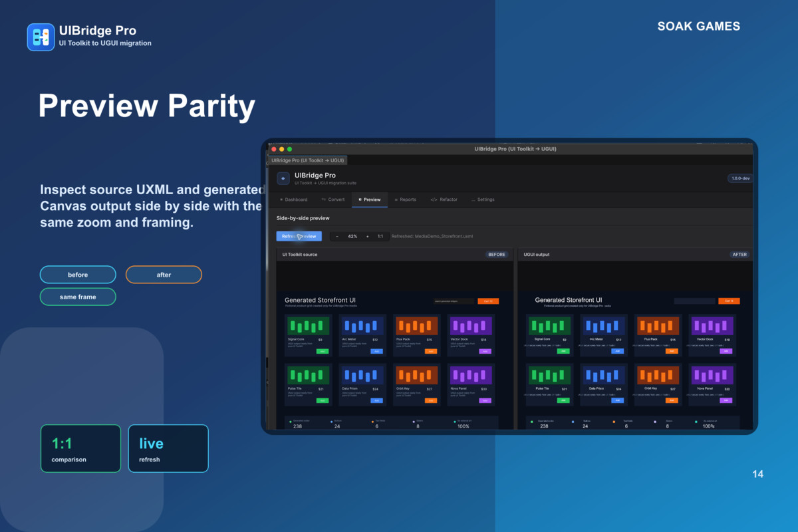
Task: Click the Cart button in the UGUI output panel
Action: tap(729, 301)
